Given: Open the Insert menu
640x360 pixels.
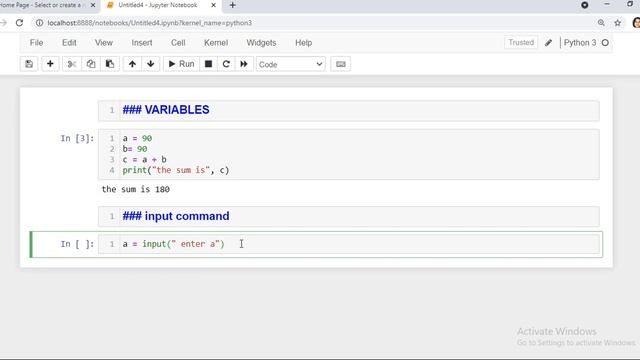Looking at the screenshot, I should pyautogui.click(x=142, y=42).
